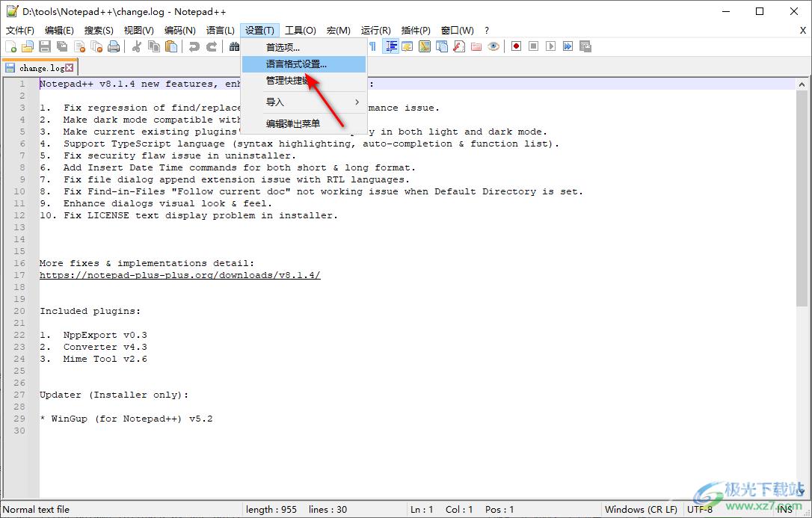812x518 pixels.
Task: Click 'length : 955' in status bar
Action: tap(271, 510)
